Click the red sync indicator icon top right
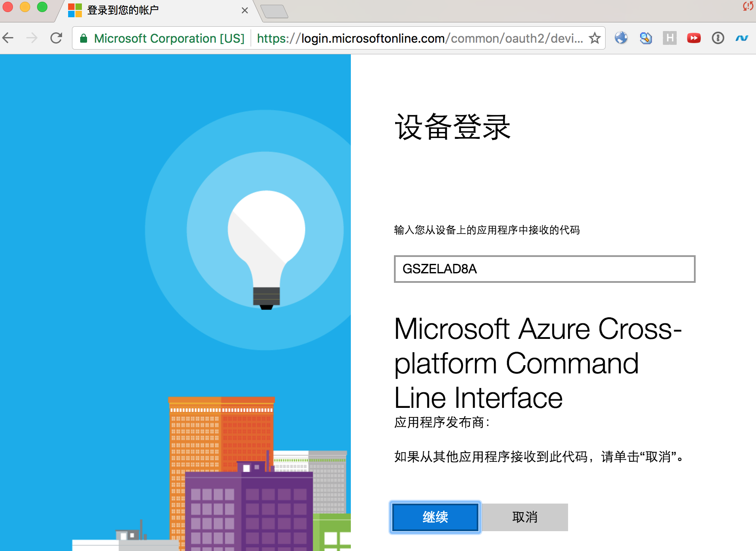 click(x=748, y=6)
